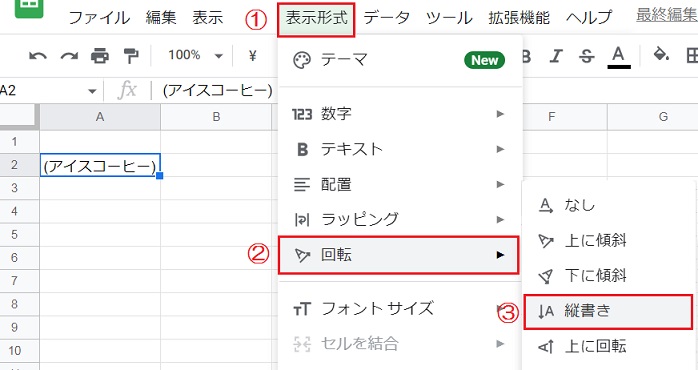Viewport: 698px width, 370px height.
Task: Click the arrow beside ラッピング
Action: coord(500,220)
